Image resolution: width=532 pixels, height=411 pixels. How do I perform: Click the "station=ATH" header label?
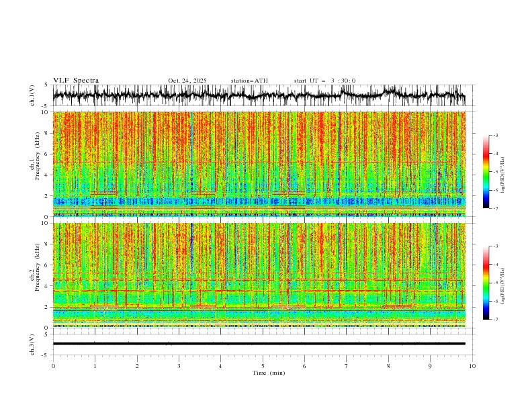249,81
